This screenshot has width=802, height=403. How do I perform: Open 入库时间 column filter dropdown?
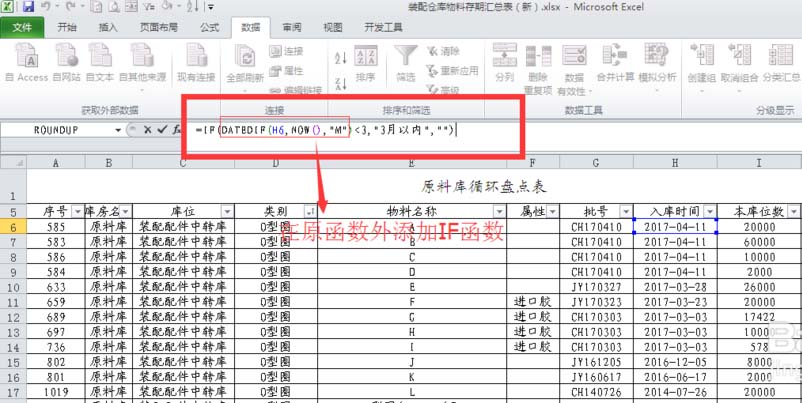pyautogui.click(x=710, y=212)
